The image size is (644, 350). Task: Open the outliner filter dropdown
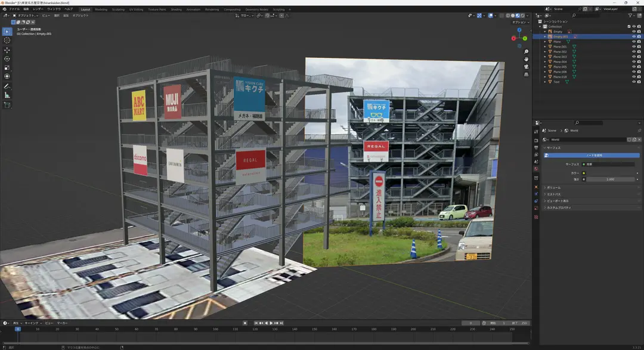[631, 16]
